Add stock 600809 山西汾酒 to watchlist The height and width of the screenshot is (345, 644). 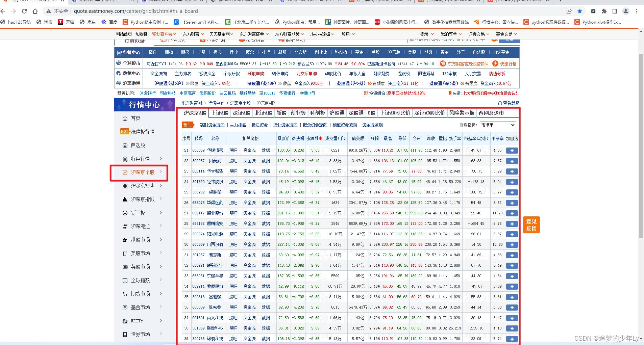(x=512, y=245)
